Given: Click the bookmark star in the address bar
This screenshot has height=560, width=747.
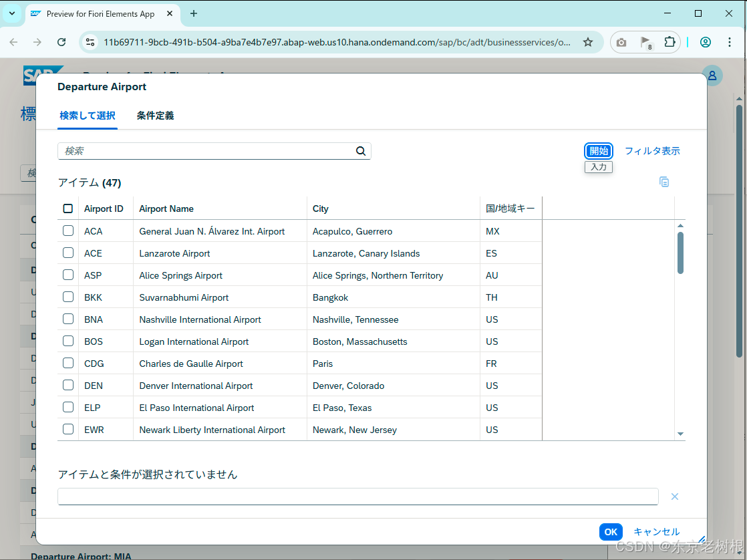Looking at the screenshot, I should coord(588,41).
